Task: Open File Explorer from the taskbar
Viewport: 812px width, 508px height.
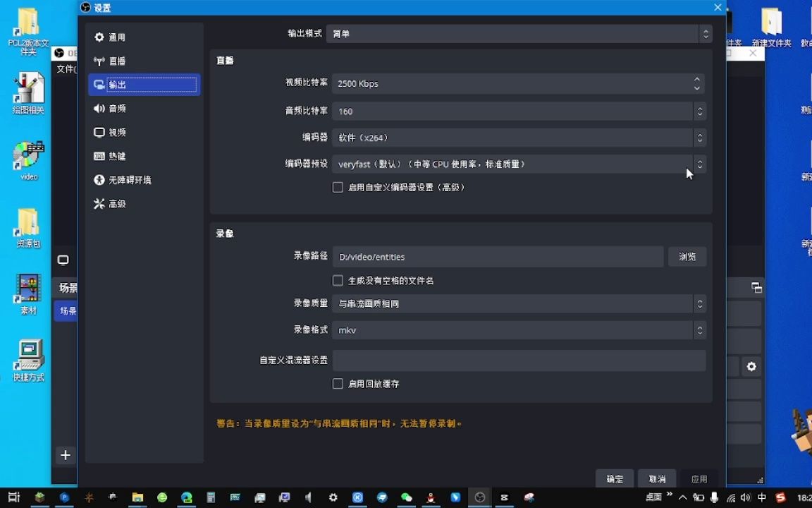Action: click(x=137, y=497)
